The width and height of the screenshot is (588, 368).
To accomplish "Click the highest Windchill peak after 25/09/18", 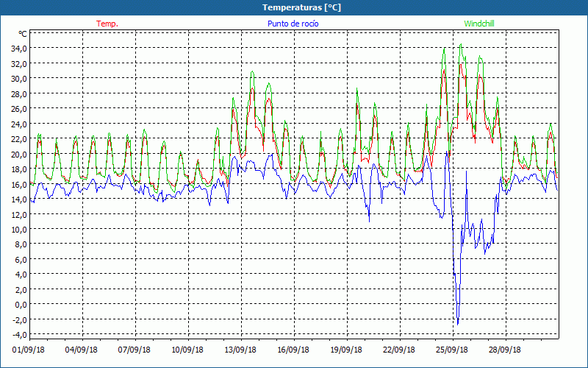I will 461,44.
